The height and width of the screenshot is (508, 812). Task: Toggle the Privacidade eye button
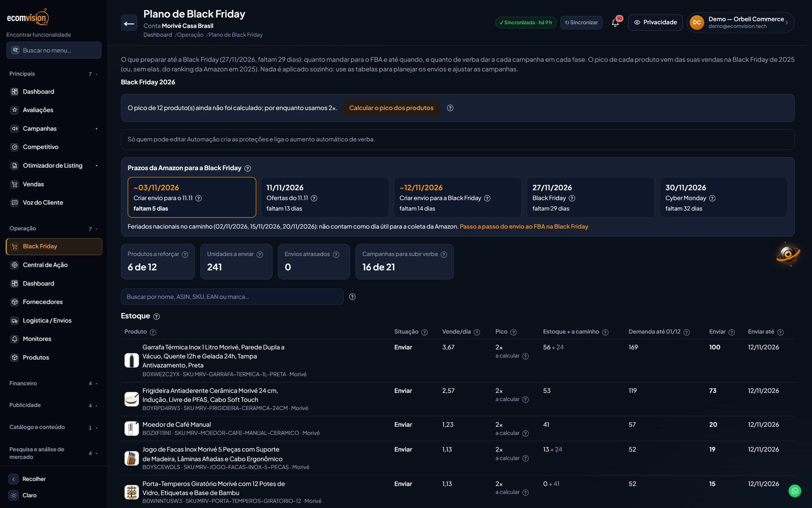[655, 22]
